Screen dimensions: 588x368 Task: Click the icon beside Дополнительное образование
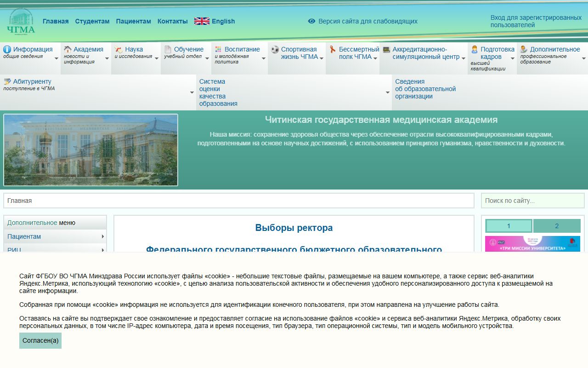(524, 49)
